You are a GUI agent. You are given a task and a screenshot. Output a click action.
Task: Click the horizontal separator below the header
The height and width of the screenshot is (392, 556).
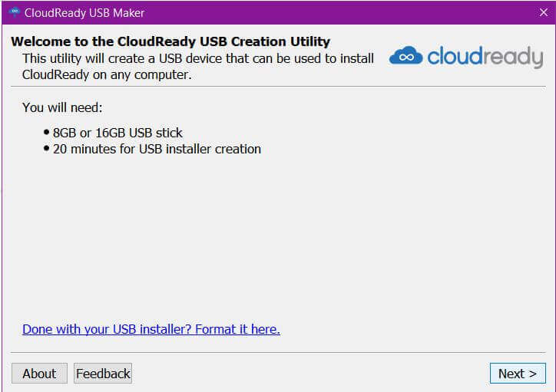[x=278, y=86]
